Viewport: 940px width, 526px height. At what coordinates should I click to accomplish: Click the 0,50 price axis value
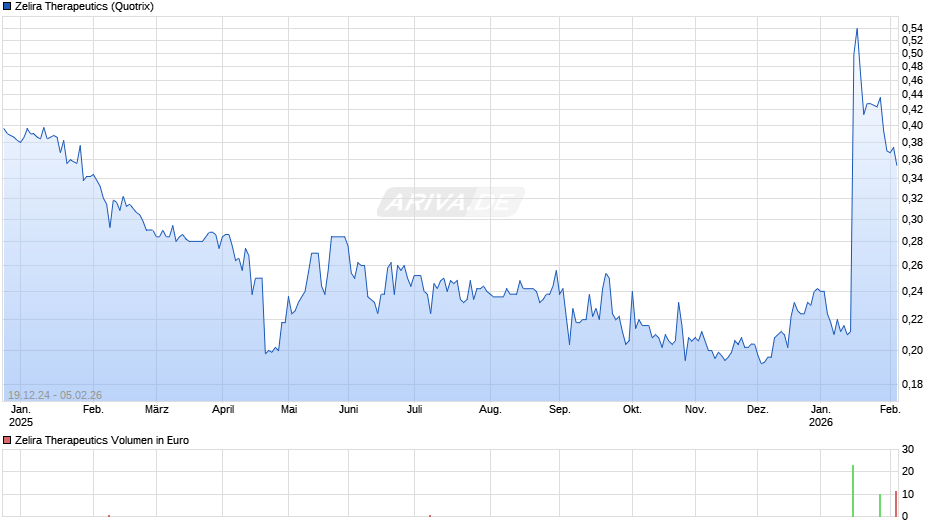(912, 53)
